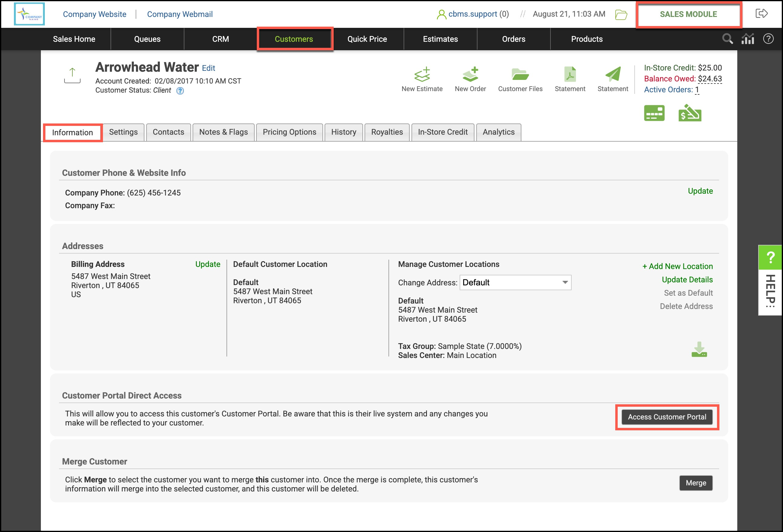Click the Merge button
Screen dimensions: 783x532
coord(696,483)
